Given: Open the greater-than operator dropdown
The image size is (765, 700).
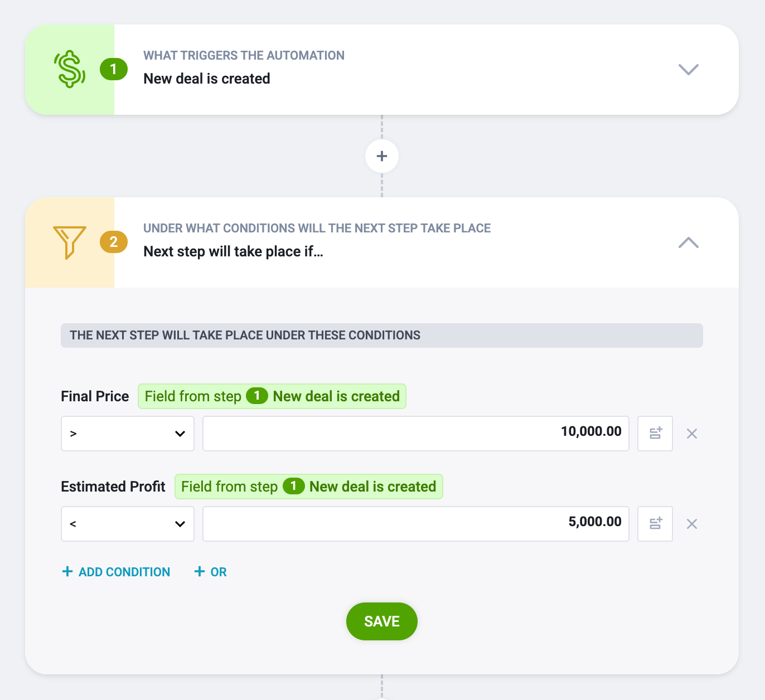Looking at the screenshot, I should pyautogui.click(x=128, y=434).
